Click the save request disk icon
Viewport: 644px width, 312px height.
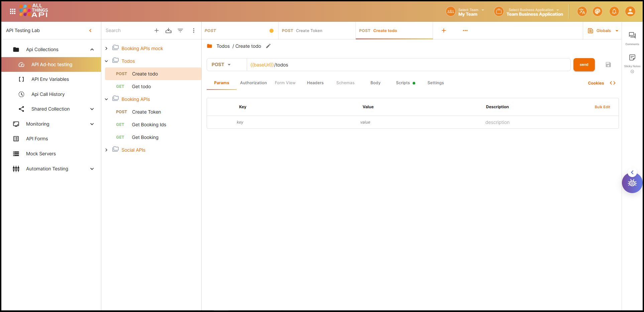pos(608,65)
